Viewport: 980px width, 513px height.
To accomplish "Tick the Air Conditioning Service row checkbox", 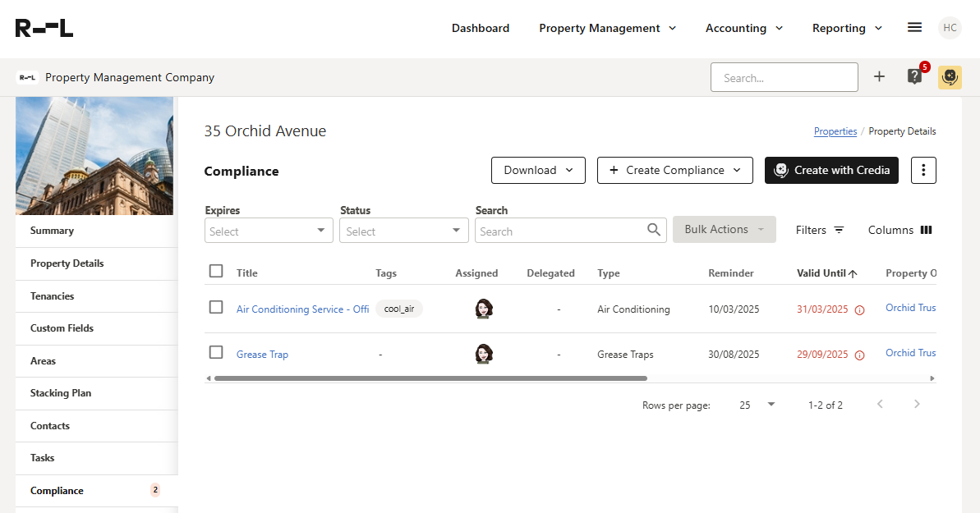I will pos(216,307).
